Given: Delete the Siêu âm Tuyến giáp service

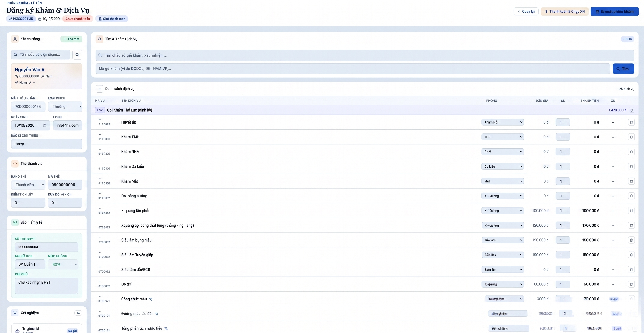Looking at the screenshot, I should coord(631,255).
